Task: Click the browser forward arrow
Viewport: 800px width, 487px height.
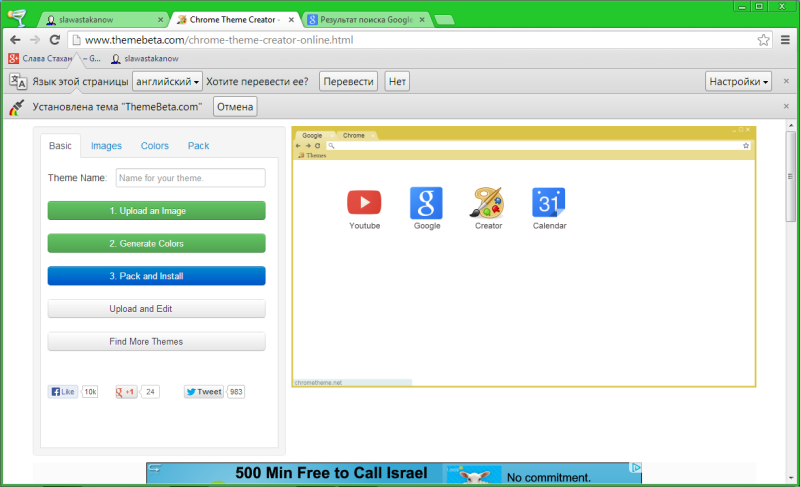Action: click(35, 40)
